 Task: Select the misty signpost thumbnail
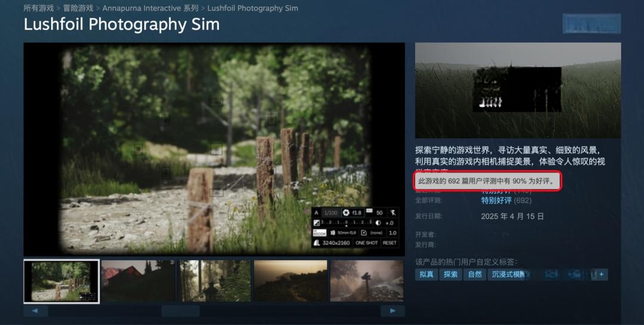pyautogui.click(x=367, y=281)
